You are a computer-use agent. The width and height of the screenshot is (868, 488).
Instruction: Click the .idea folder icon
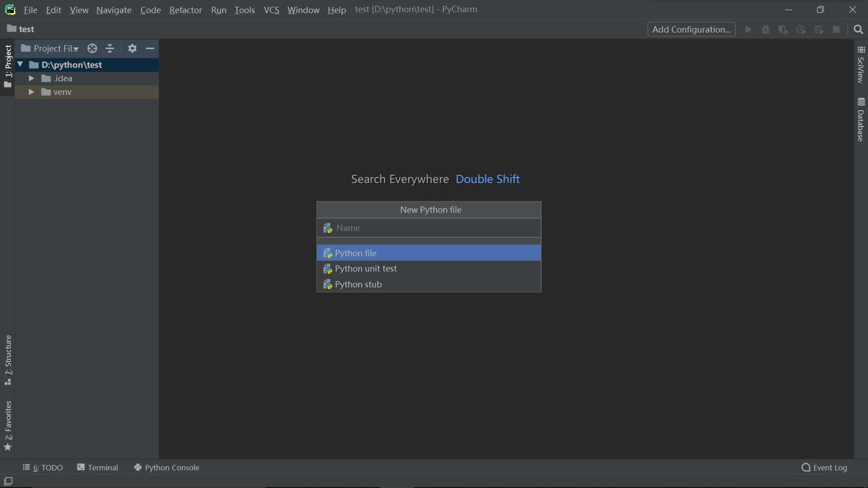[x=46, y=78]
